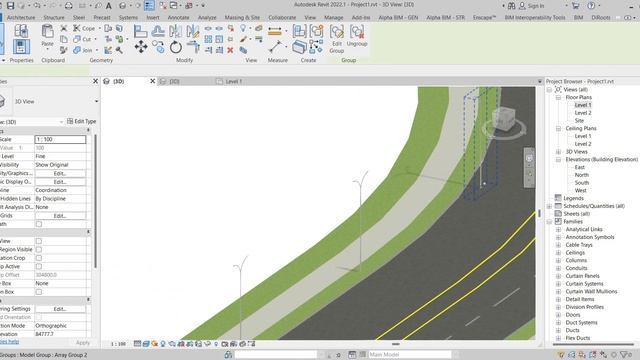The height and width of the screenshot is (360, 640).
Task: Click the Cut to Clipboard scissors icon
Action: pos(64,28)
